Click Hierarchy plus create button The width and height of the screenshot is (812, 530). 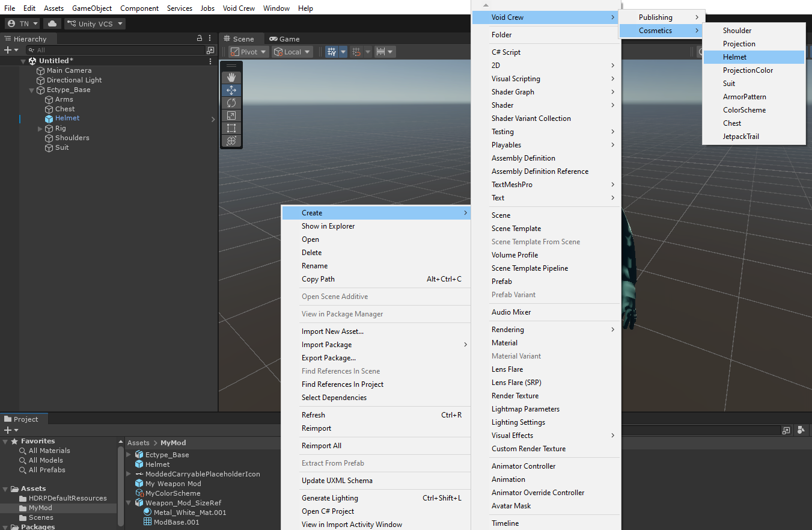coord(10,50)
